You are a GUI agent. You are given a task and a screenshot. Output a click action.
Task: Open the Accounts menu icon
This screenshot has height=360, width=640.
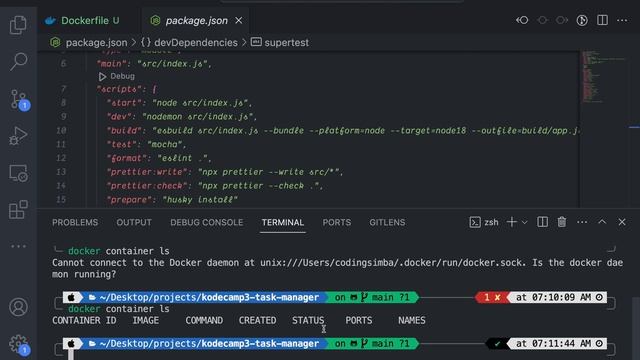pos(18,307)
